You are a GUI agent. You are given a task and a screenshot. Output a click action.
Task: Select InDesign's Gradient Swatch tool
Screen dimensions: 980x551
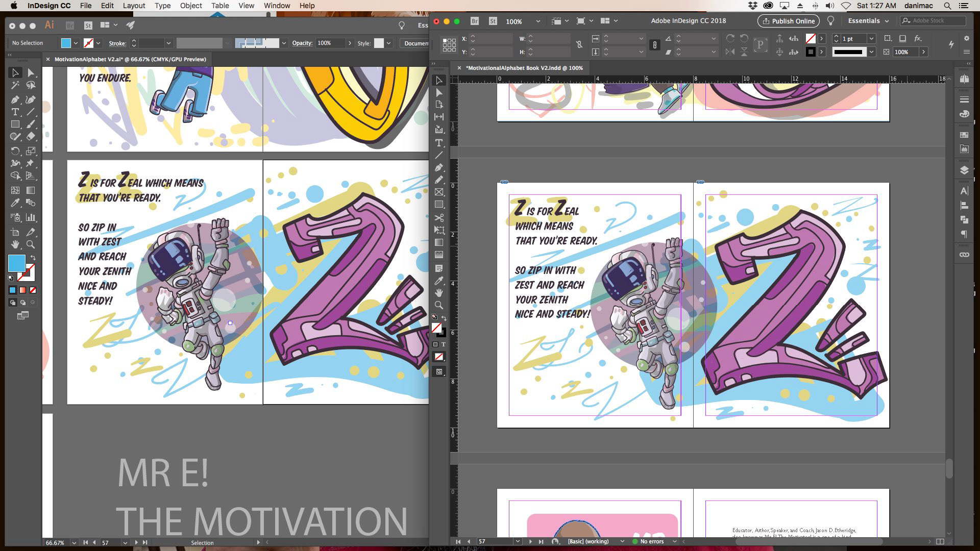[x=438, y=242]
